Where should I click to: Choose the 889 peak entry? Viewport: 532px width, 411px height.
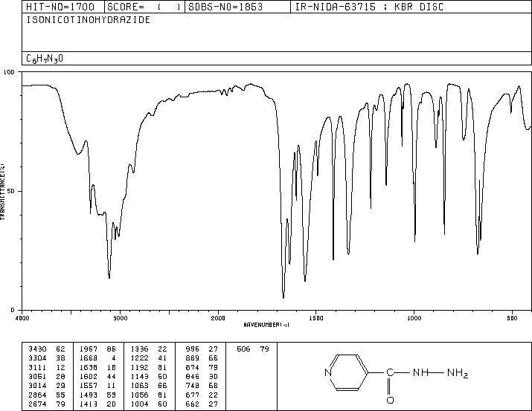tap(202, 358)
